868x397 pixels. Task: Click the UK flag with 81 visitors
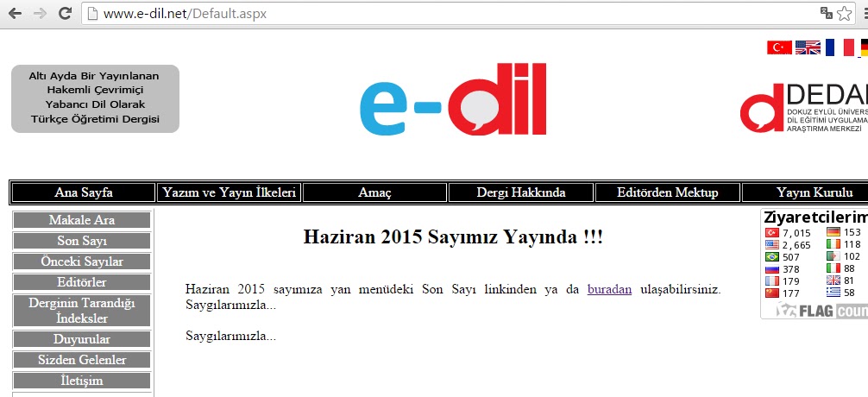(x=833, y=280)
